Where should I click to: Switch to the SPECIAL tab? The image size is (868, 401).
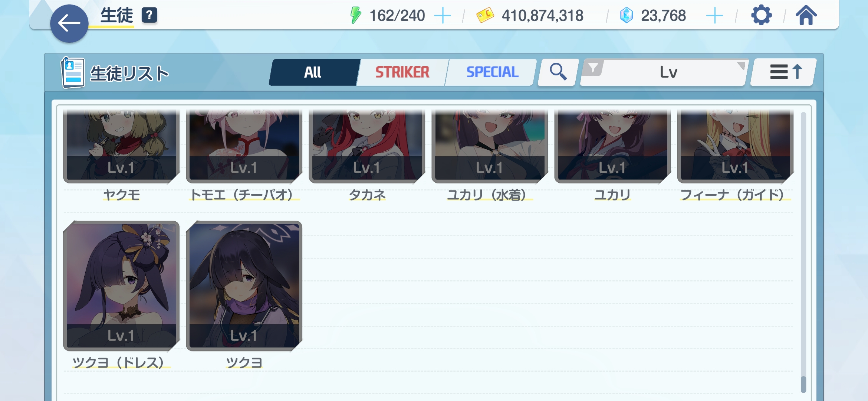[x=492, y=72]
